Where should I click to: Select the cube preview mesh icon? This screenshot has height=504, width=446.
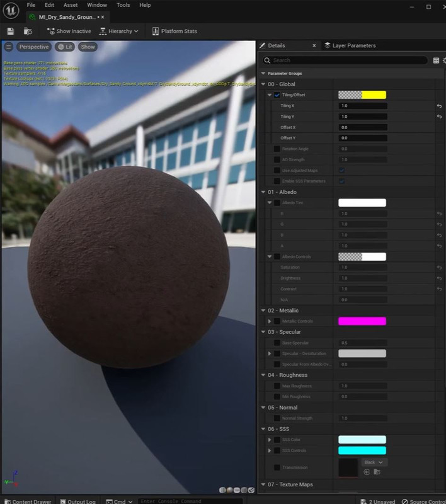[x=244, y=490]
